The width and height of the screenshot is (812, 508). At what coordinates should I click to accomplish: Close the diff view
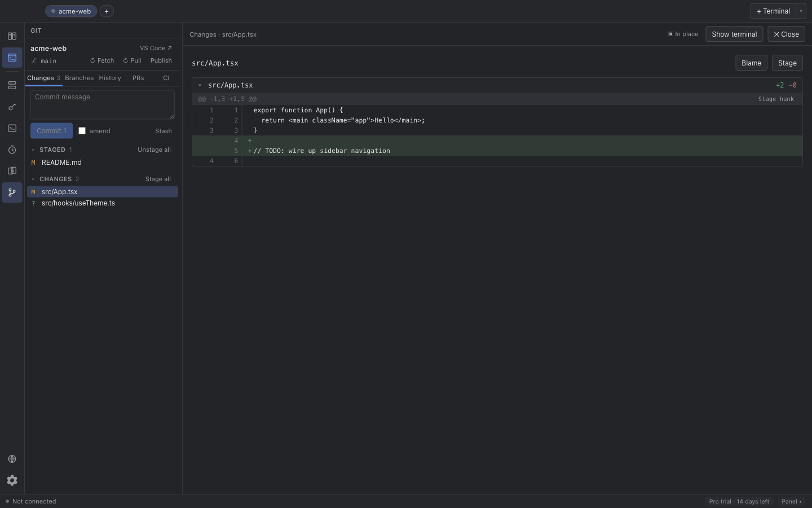click(x=786, y=34)
